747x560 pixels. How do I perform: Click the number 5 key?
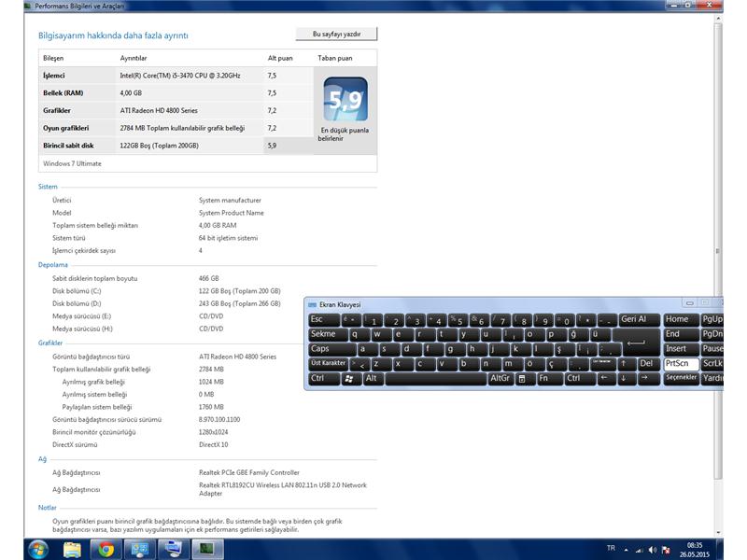[458, 319]
